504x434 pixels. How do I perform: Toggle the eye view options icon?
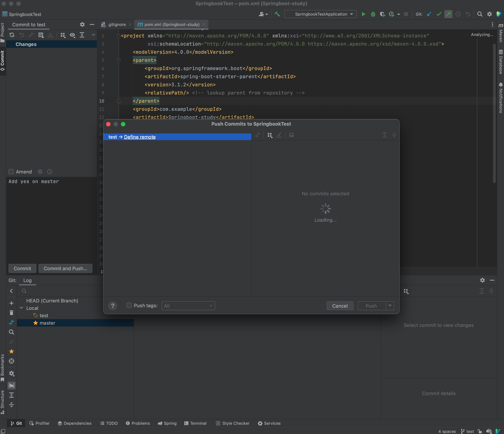point(73,35)
